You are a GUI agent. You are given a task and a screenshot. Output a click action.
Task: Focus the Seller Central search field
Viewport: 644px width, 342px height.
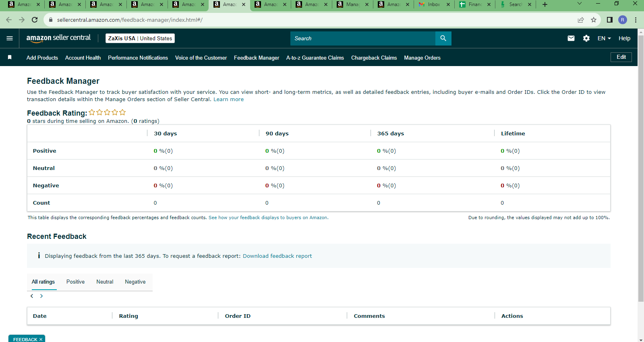[x=362, y=38]
